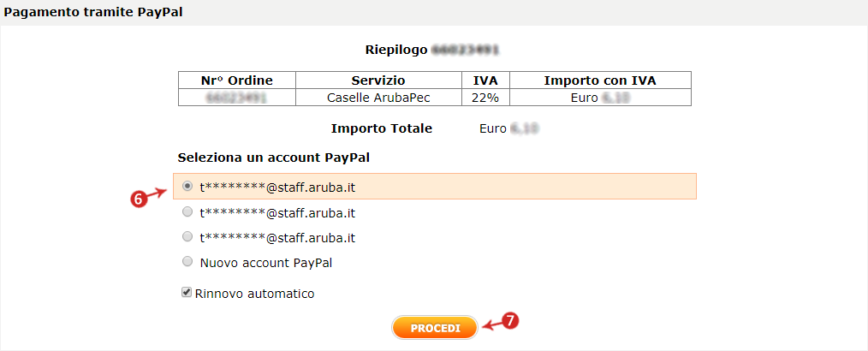Select the first highlighted staff.aruba.it account
This screenshot has height=351, width=868.
pyautogui.click(x=187, y=187)
